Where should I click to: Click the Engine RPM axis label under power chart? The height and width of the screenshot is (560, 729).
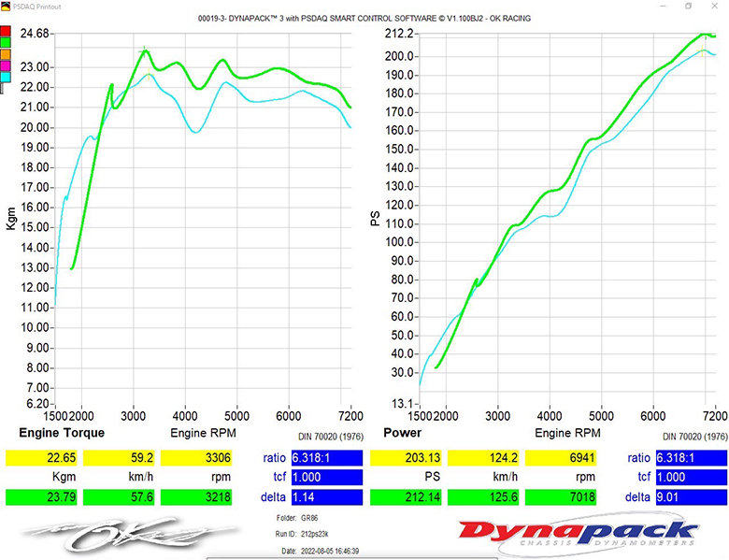(567, 433)
